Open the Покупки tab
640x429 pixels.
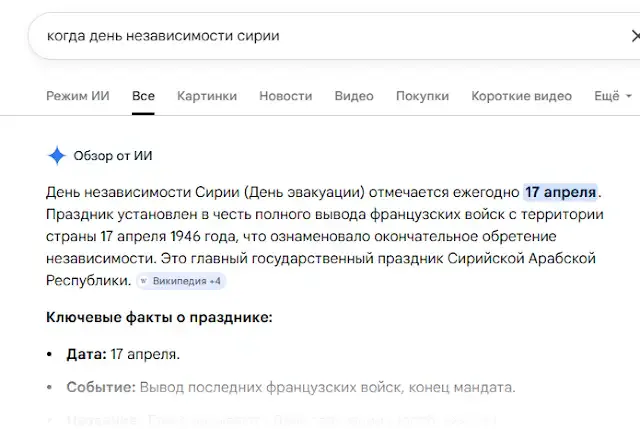[422, 96]
